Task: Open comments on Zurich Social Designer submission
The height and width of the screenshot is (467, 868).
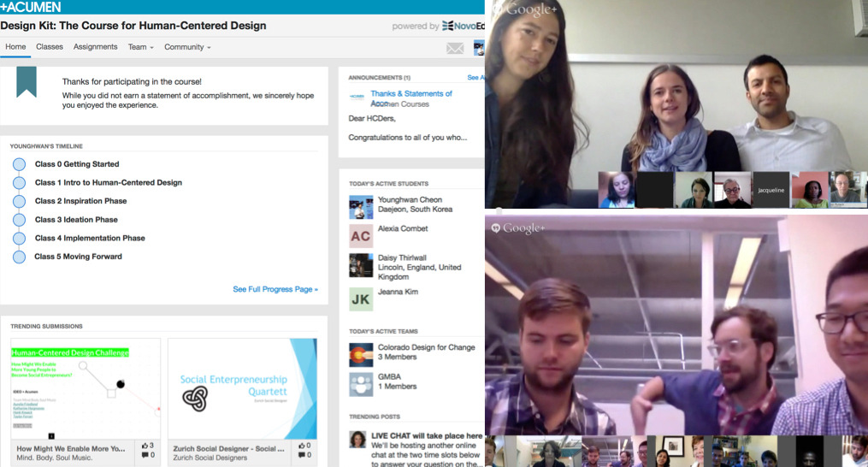Action: point(302,455)
